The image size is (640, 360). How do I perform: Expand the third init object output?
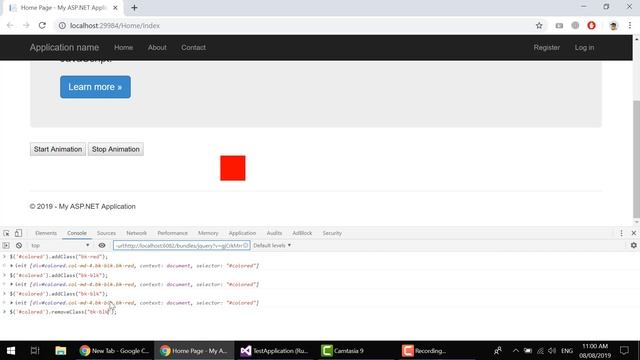(11, 303)
